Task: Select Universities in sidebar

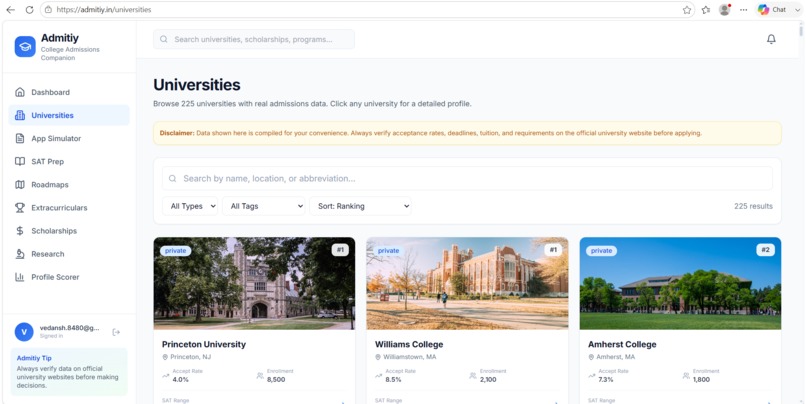Action: pyautogui.click(x=69, y=115)
